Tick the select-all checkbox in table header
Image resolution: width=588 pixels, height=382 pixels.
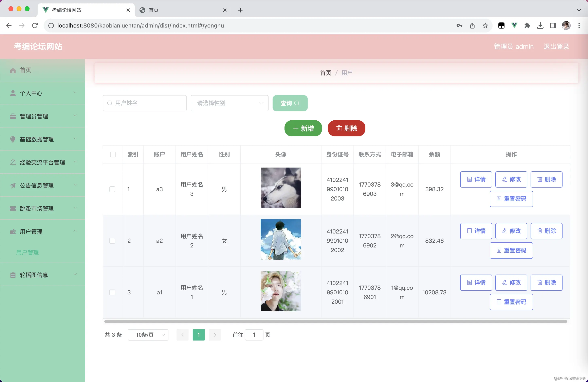[113, 155]
